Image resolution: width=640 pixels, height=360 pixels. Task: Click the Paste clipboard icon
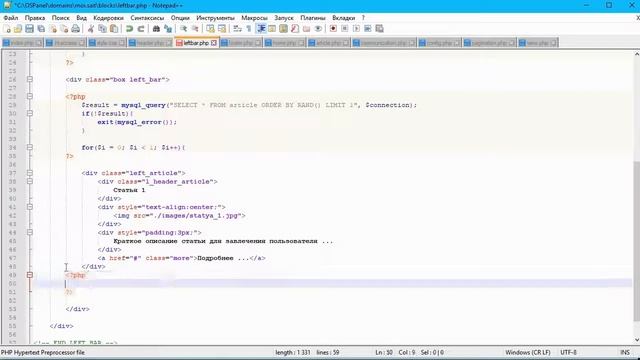[114, 29]
